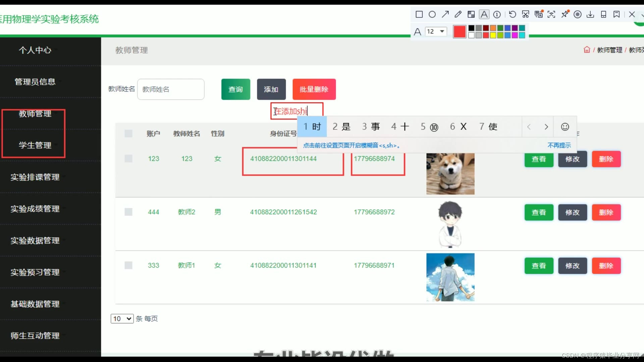Check the checkbox for account 123 row
The image size is (644, 362).
[x=128, y=159]
